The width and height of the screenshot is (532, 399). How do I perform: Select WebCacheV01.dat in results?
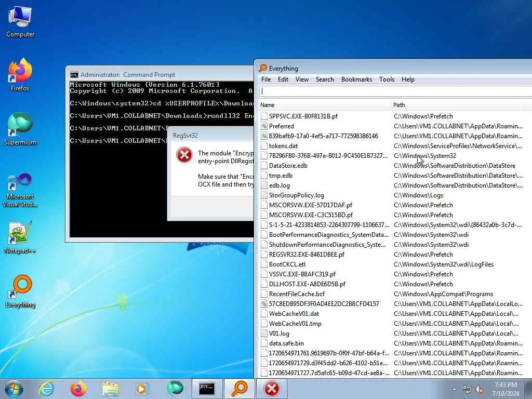(395, 314)
